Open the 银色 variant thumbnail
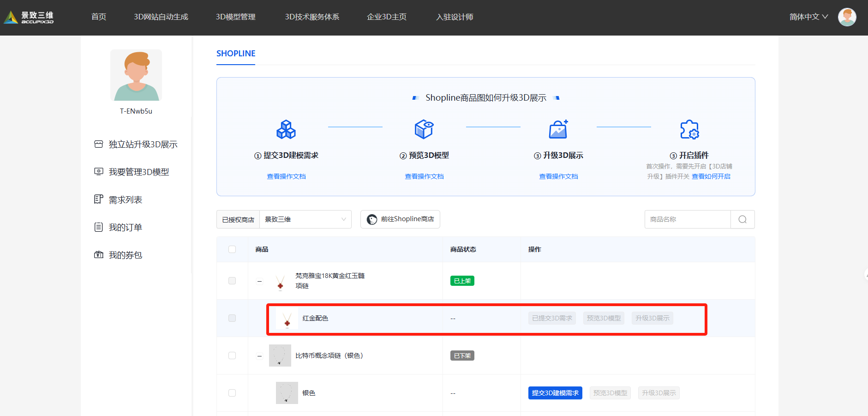This screenshot has width=868, height=416. pos(287,393)
